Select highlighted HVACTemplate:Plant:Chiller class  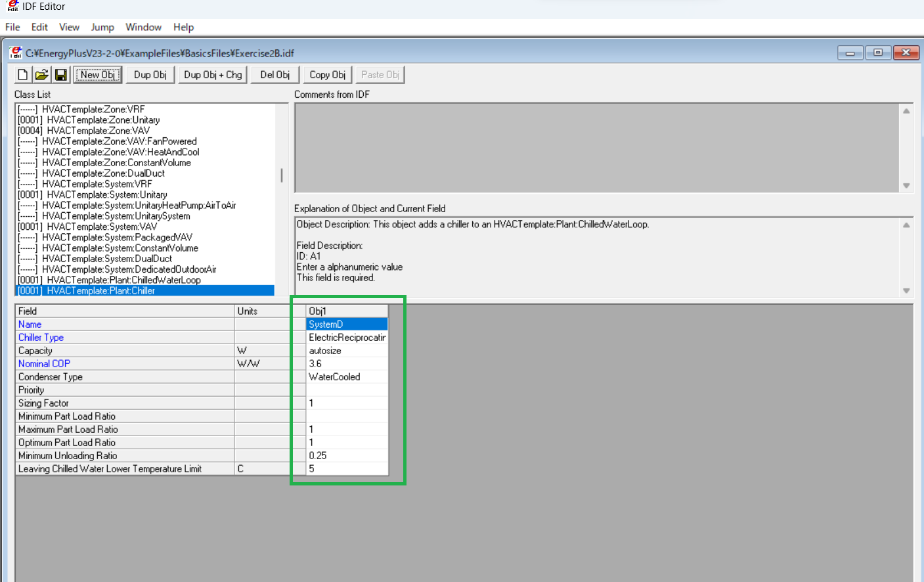(144, 290)
